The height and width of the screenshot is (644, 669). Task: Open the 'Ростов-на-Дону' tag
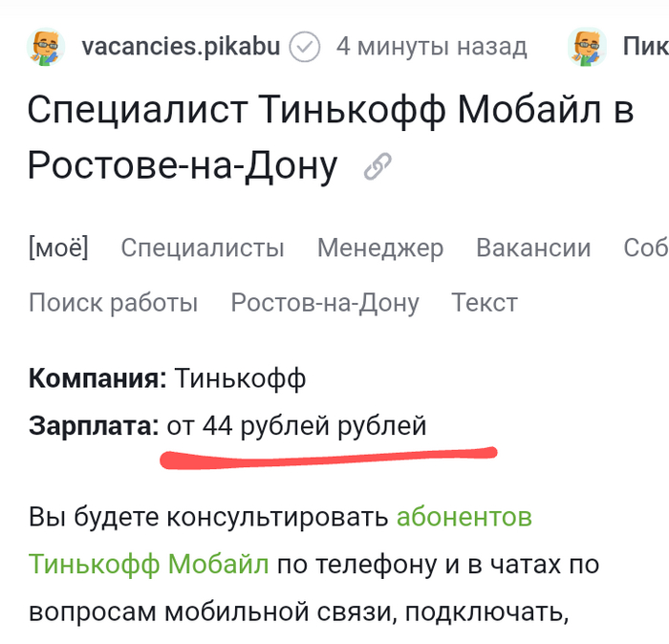[325, 303]
